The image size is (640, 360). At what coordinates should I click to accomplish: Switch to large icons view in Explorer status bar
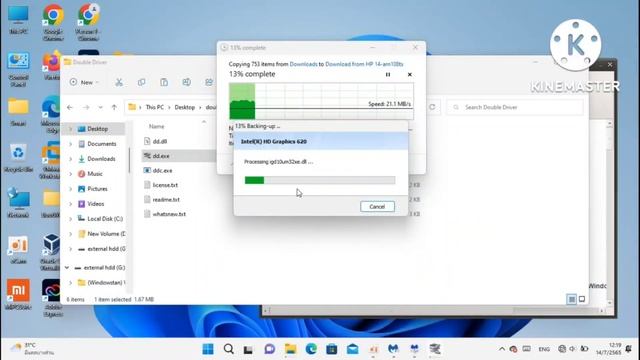click(x=582, y=299)
